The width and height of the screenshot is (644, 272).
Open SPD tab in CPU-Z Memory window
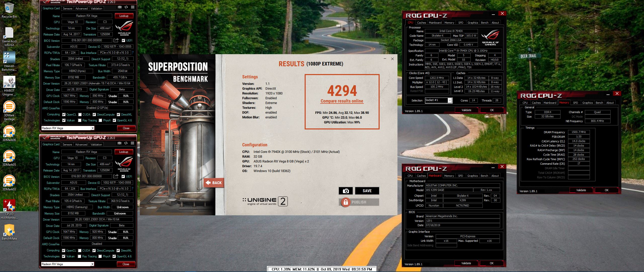[x=575, y=103]
